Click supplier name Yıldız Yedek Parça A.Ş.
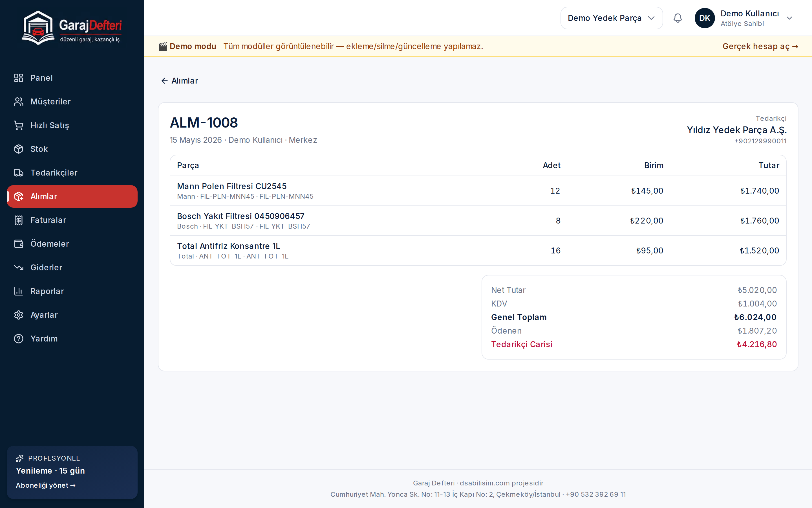Screen dimensions: 812x508 tap(736, 130)
